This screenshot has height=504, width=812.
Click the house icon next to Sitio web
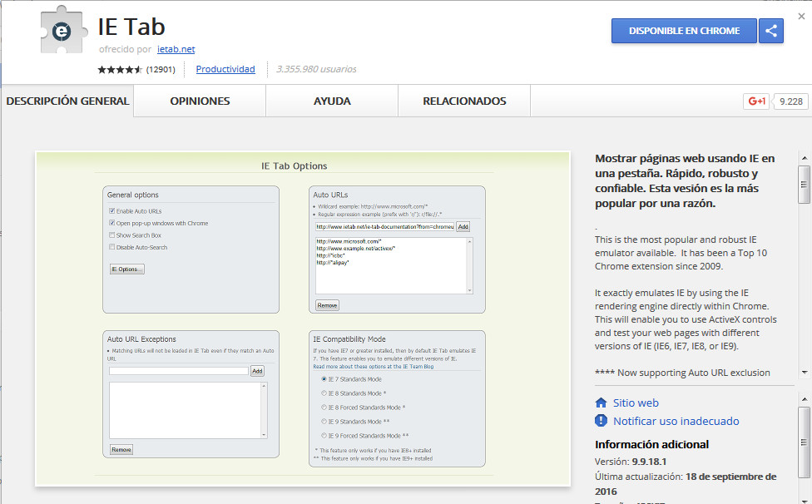[601, 403]
